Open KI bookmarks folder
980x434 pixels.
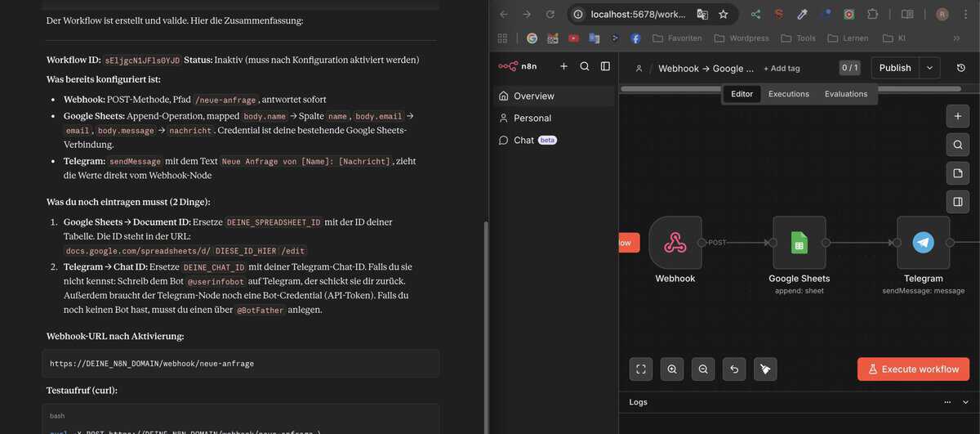895,38
